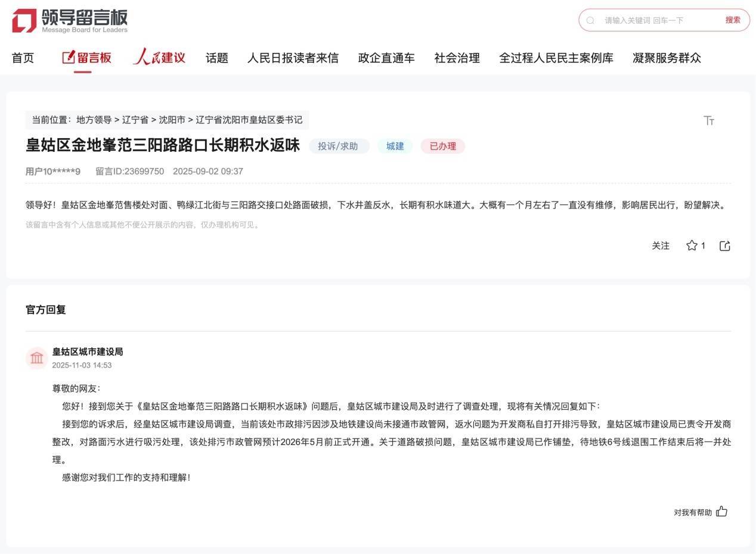Open the 留言板 navigation tab

[x=87, y=58]
